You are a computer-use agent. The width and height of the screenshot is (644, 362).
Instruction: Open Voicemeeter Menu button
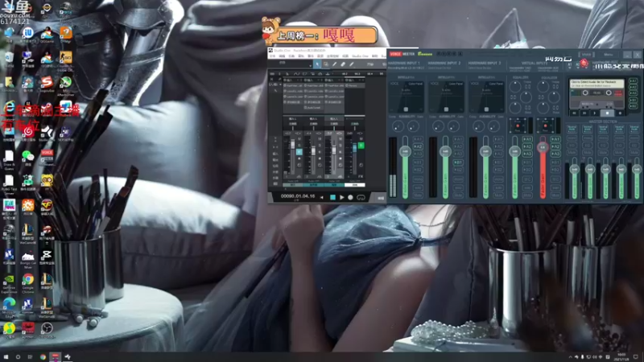point(609,54)
